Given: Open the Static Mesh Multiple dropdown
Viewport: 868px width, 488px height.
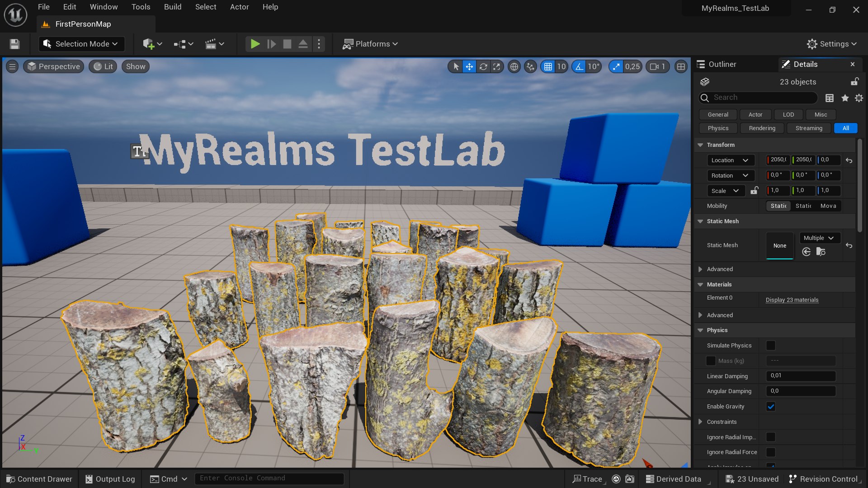Looking at the screenshot, I should coord(819,238).
